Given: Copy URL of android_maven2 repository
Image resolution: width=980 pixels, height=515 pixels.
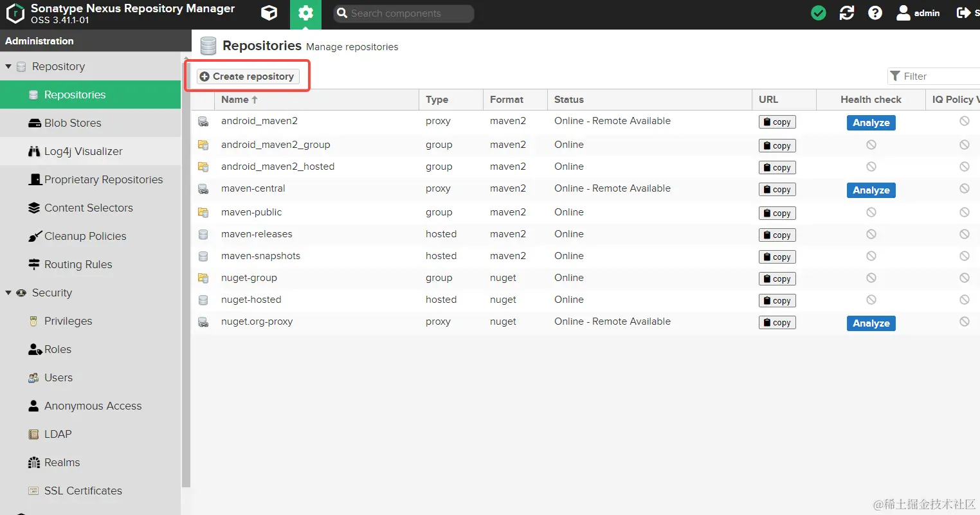Looking at the screenshot, I should coord(777,122).
